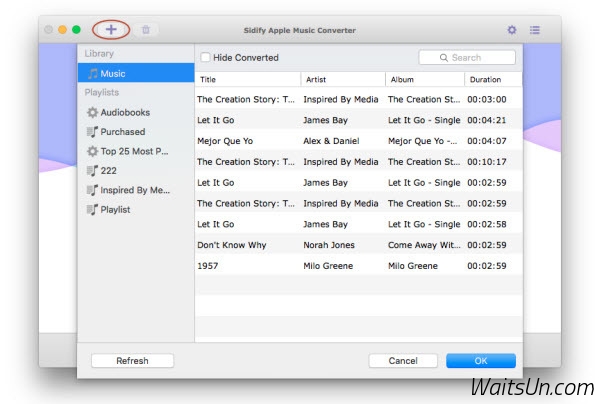Click the green zoom window button
The width and height of the screenshot is (600, 404).
coord(77,29)
